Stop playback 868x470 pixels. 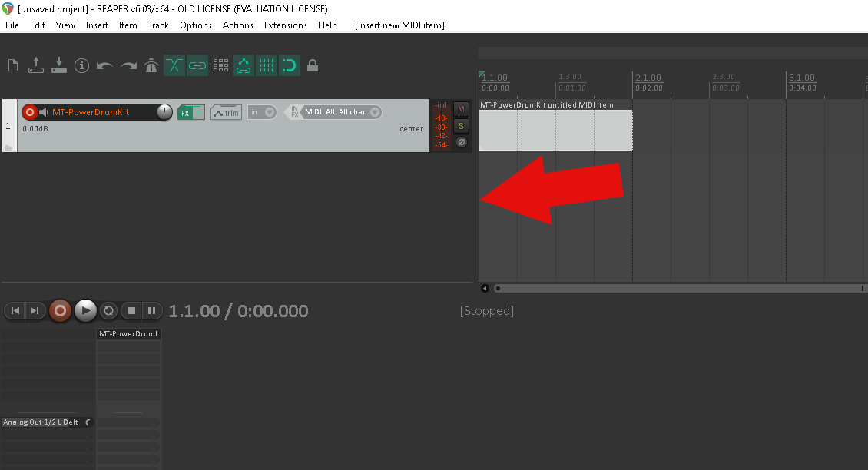(x=132, y=311)
